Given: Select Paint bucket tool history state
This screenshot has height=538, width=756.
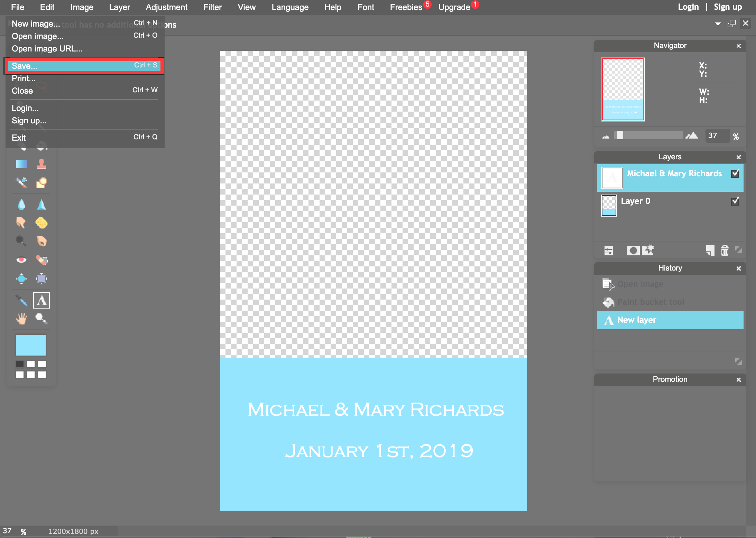Looking at the screenshot, I should 670,302.
